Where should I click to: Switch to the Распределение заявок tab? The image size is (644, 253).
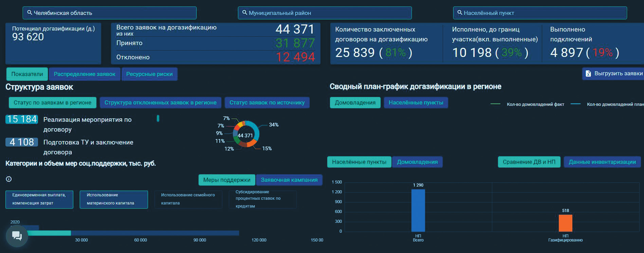[x=85, y=74]
